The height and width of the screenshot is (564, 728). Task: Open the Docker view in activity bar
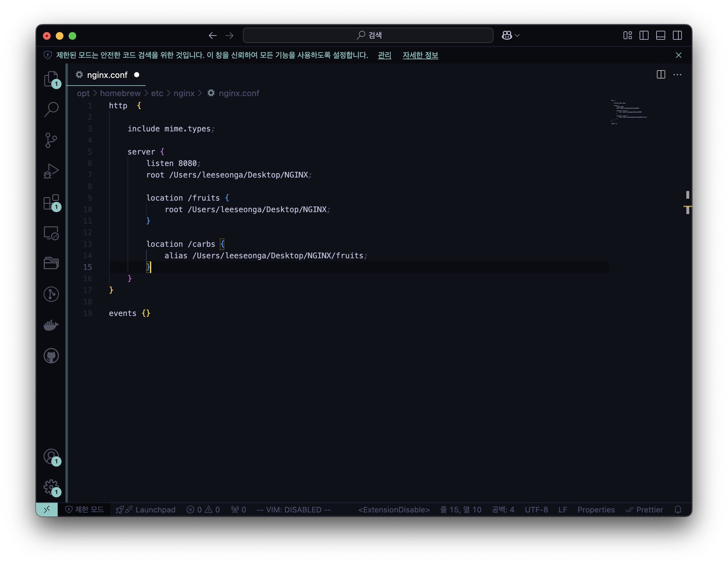pyautogui.click(x=51, y=325)
